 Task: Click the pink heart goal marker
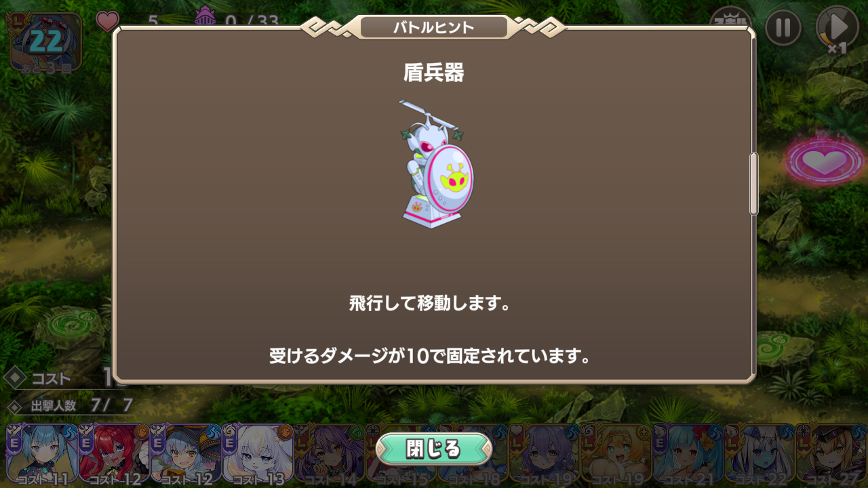point(825,162)
